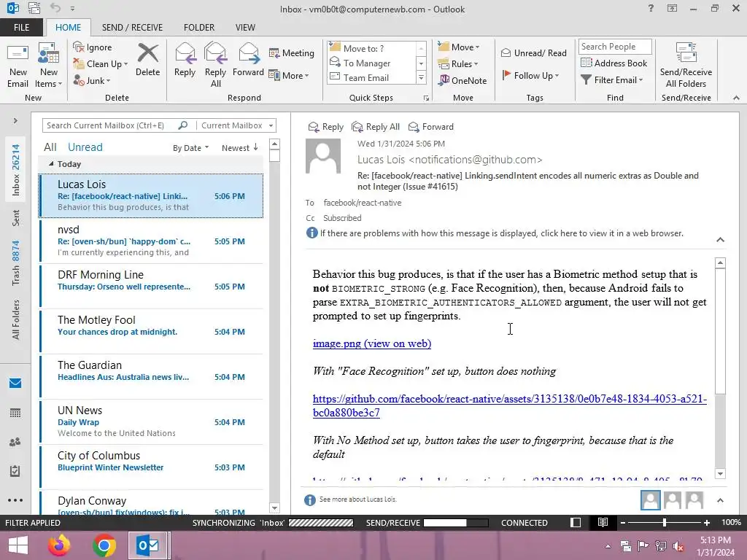This screenshot has width=747, height=560.
Task: Open the Address Book
Action: 614,63
